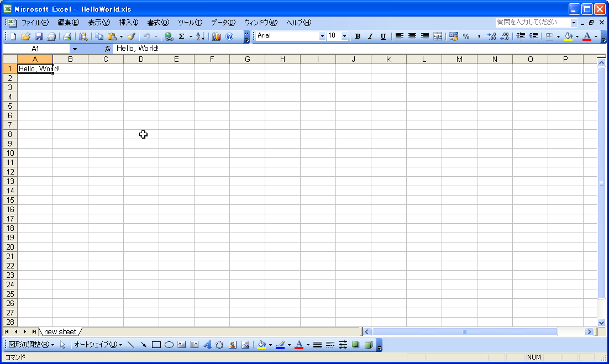This screenshot has width=609, height=364.
Task: Open the オートシェイプ menu on the Drawing toolbar
Action: (x=98, y=345)
